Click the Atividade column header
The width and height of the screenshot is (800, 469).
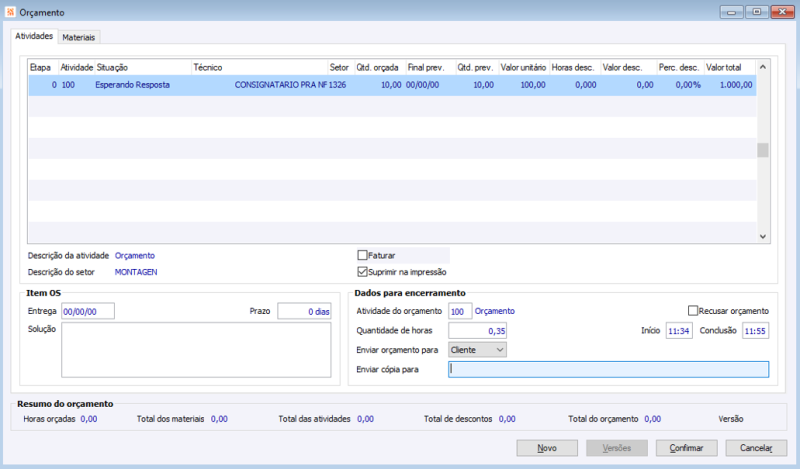pos(77,67)
